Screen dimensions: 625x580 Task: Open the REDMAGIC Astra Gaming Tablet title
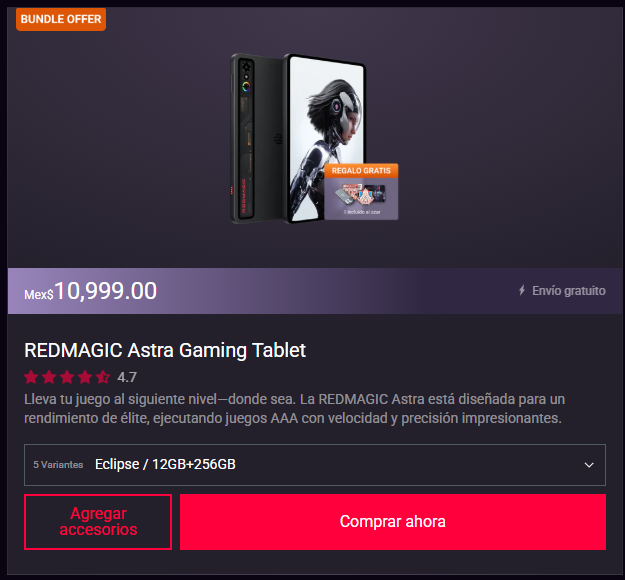click(x=165, y=350)
